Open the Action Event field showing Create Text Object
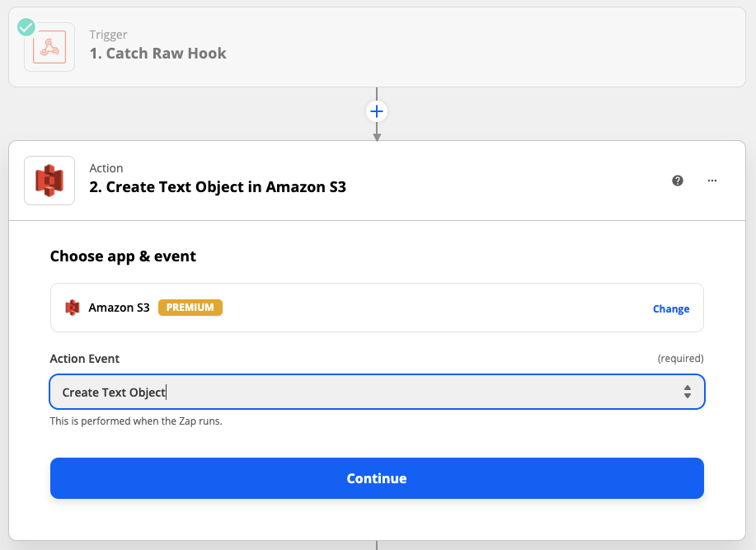Image resolution: width=756 pixels, height=550 pixels. click(x=363, y=393)
